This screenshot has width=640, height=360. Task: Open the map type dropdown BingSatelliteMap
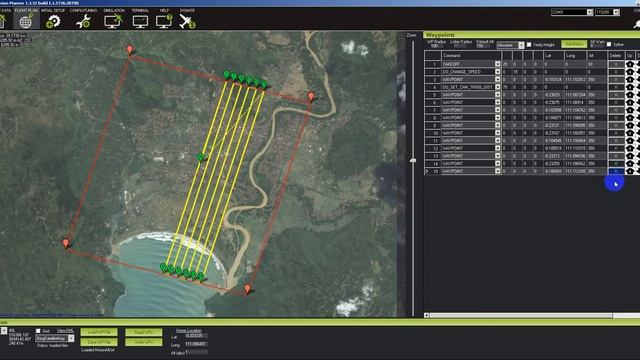pos(71,338)
